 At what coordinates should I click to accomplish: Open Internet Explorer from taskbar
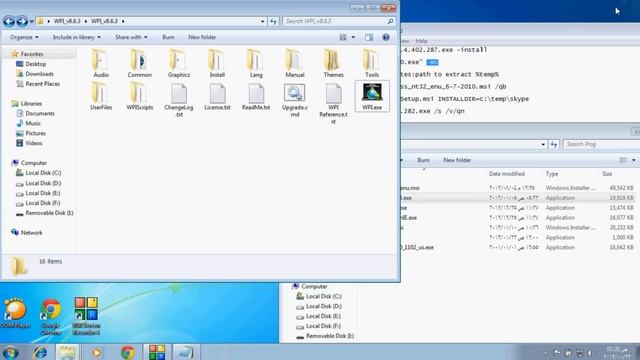click(x=40, y=352)
